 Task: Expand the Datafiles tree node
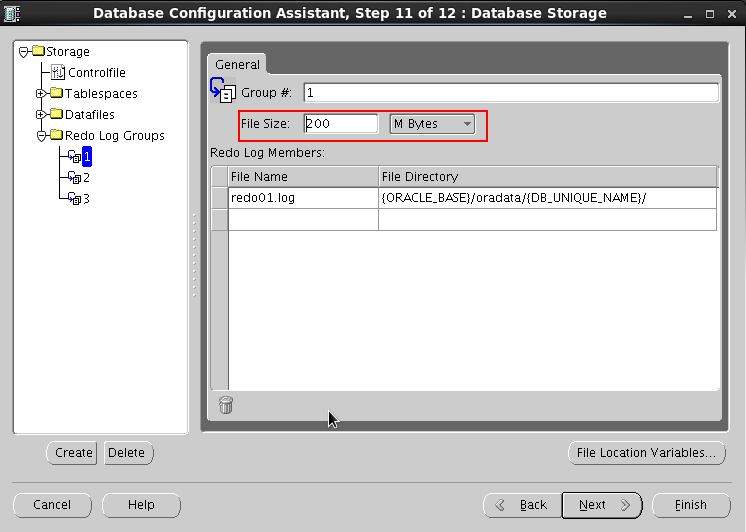point(41,115)
